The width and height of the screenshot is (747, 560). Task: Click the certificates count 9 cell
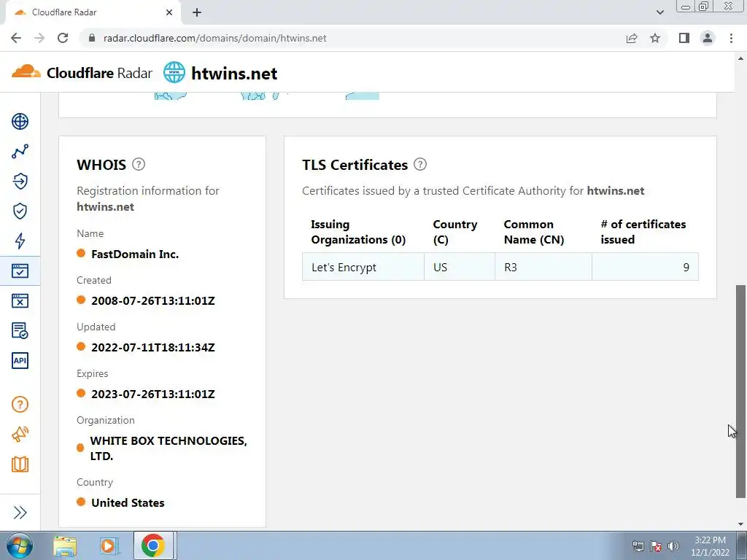[x=645, y=267]
